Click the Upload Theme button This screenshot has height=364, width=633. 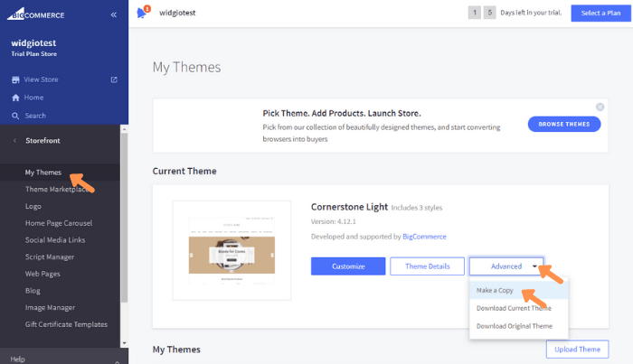577,349
